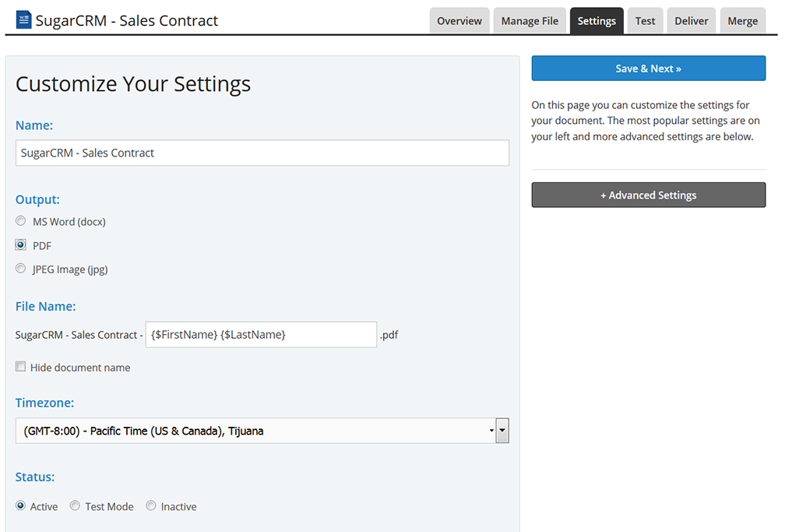The width and height of the screenshot is (785, 532).
Task: Click the File Name merge field input
Action: 261,334
